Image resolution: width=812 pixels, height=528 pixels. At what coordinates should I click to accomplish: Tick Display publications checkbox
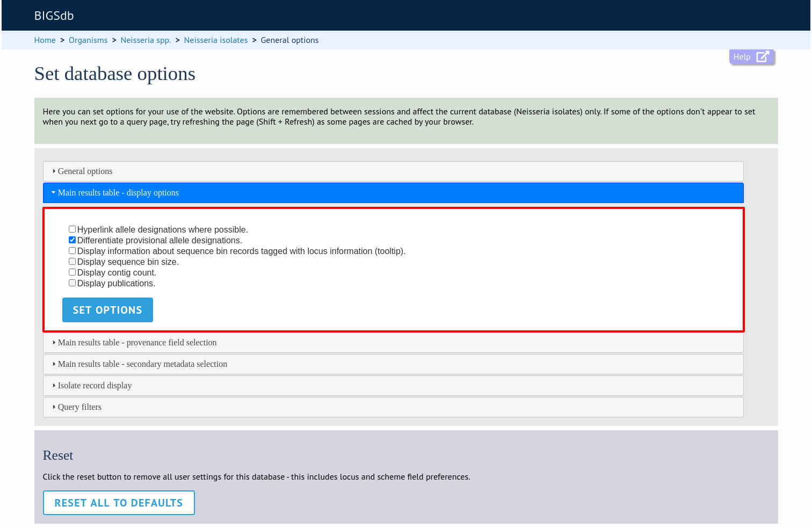(x=72, y=283)
